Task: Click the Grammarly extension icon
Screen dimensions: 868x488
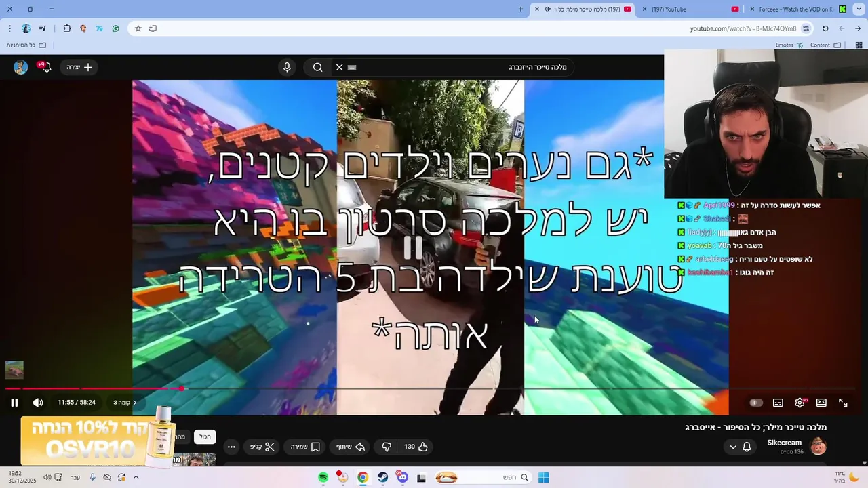Action: click(x=116, y=28)
